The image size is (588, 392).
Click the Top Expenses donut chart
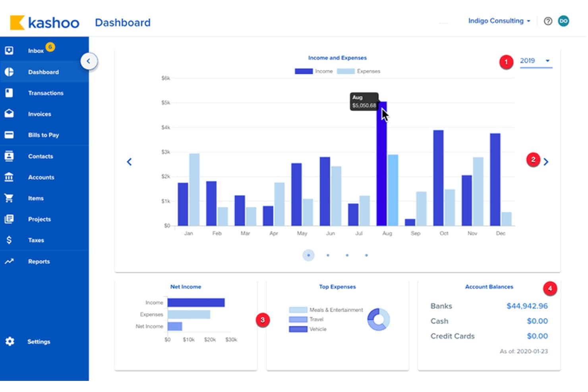(x=379, y=319)
